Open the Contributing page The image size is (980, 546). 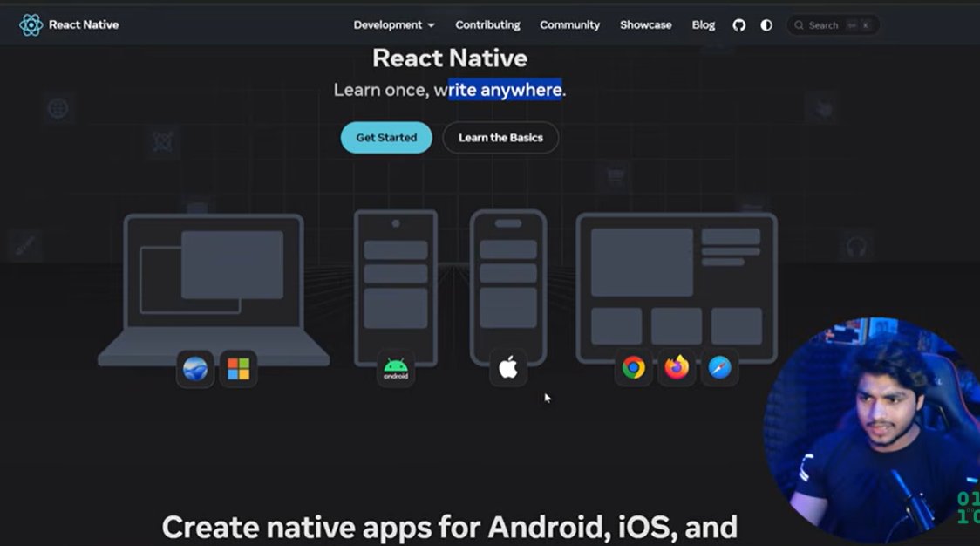pos(487,25)
